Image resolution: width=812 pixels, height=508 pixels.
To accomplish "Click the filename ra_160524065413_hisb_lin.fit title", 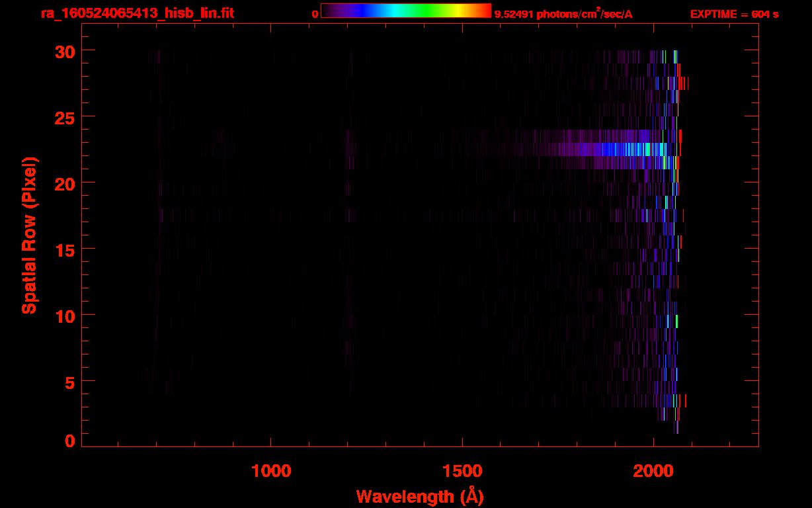I will coord(137,13).
